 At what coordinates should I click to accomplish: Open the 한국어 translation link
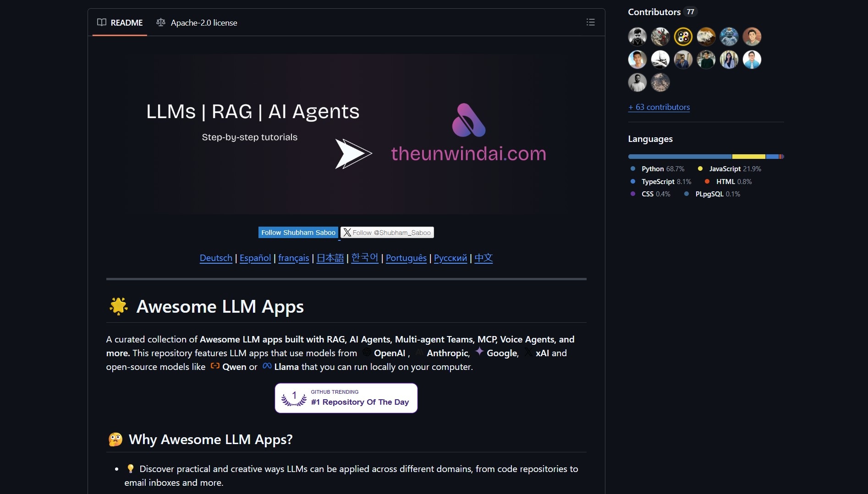pyautogui.click(x=365, y=258)
